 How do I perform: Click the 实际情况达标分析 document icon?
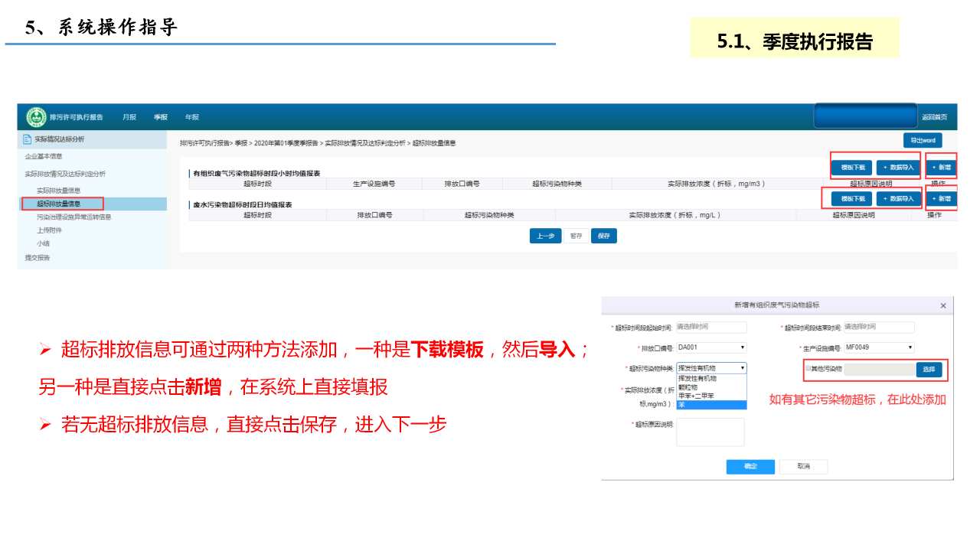point(27,139)
